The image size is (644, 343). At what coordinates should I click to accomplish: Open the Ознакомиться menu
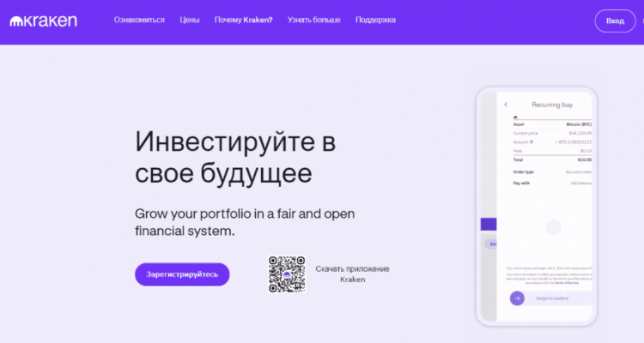coord(139,20)
